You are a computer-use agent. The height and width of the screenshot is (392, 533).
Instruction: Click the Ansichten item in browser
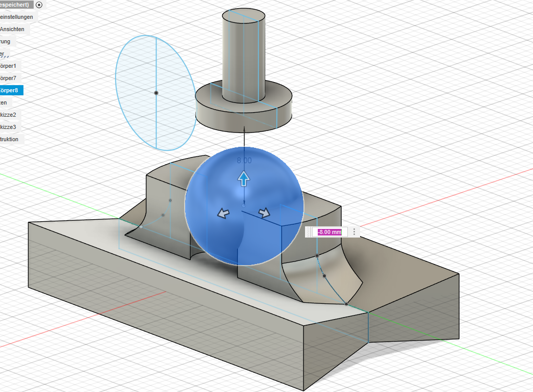pos(12,29)
